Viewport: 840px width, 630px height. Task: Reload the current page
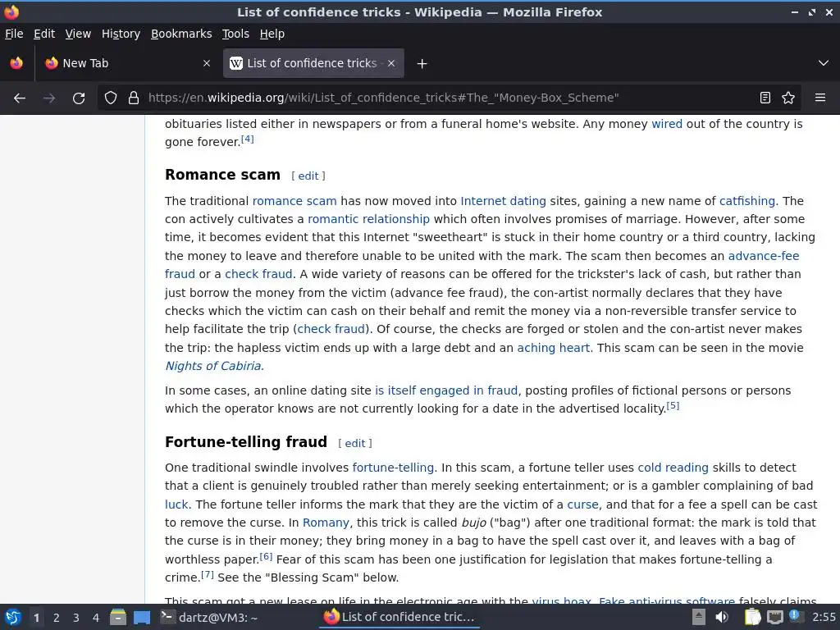[x=79, y=98]
